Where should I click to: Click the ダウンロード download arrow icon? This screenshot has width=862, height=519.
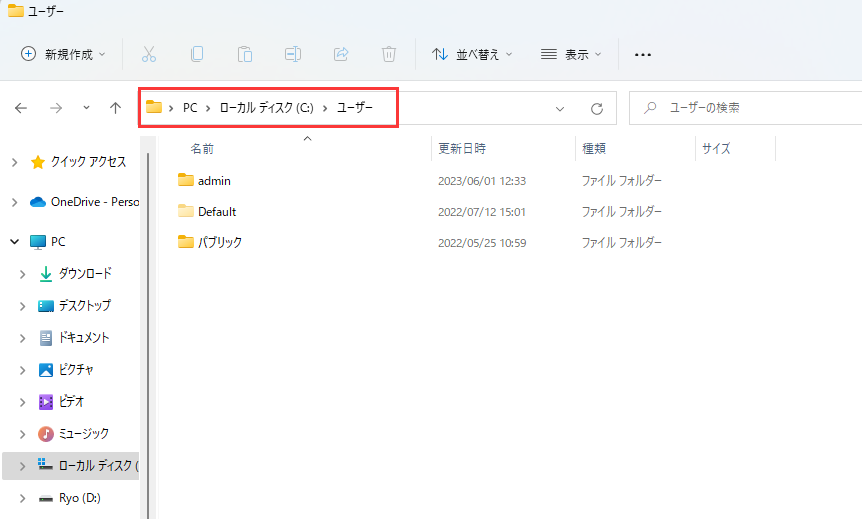click(46, 274)
